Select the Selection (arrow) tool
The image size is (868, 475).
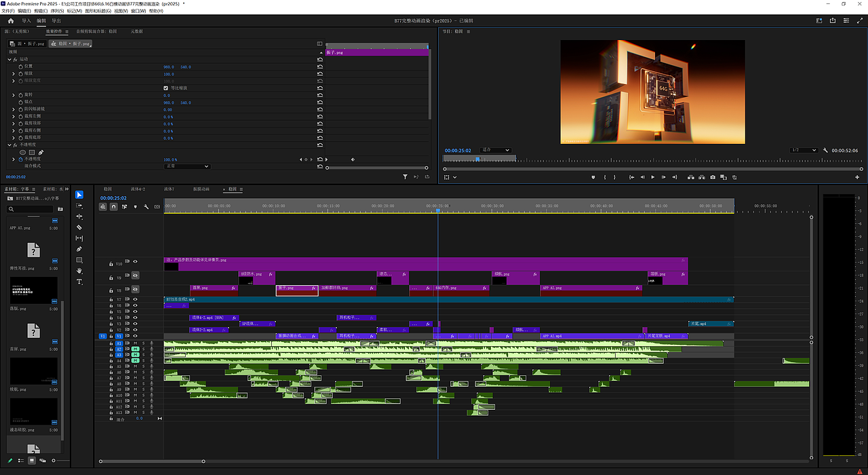click(79, 195)
